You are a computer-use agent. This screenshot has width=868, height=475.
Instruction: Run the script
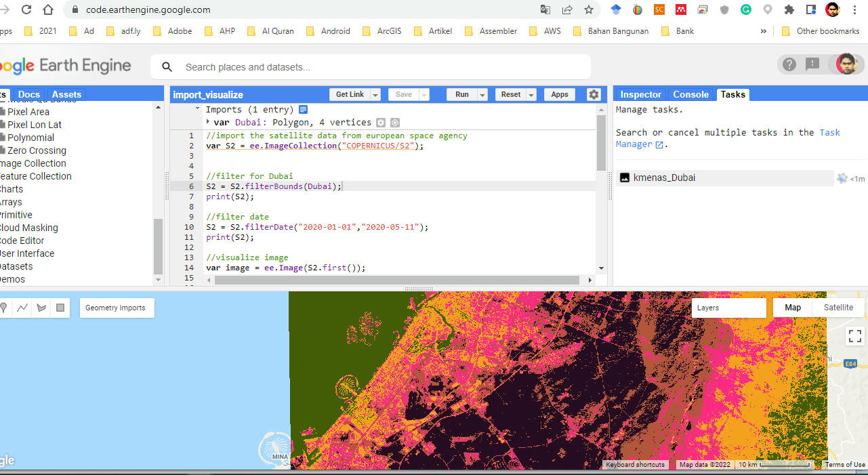462,95
